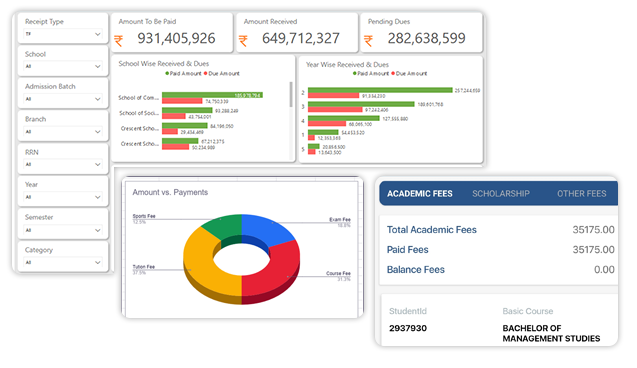The width and height of the screenshot is (637, 368).
Task: Click the Balance Fees value 0.00
Action: coord(604,270)
